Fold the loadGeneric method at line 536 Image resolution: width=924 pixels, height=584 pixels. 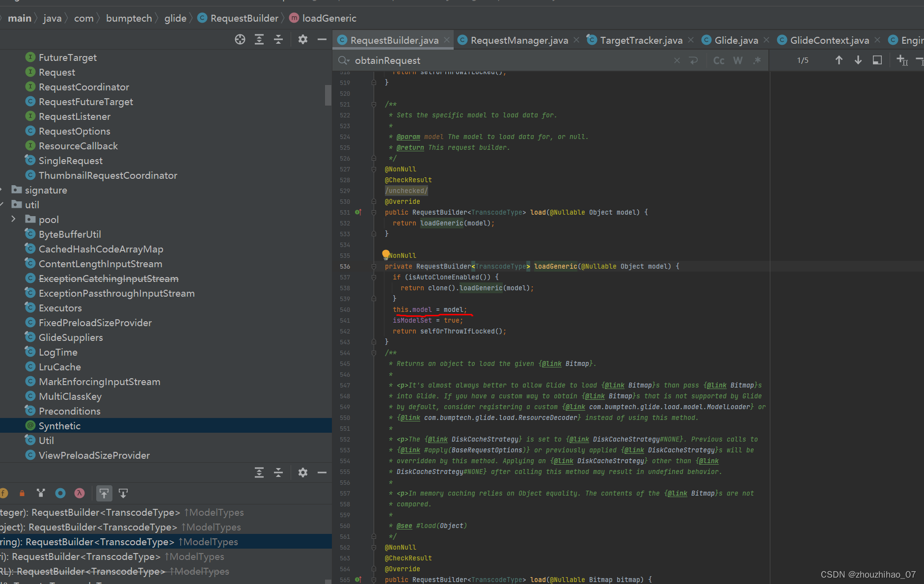[374, 267]
